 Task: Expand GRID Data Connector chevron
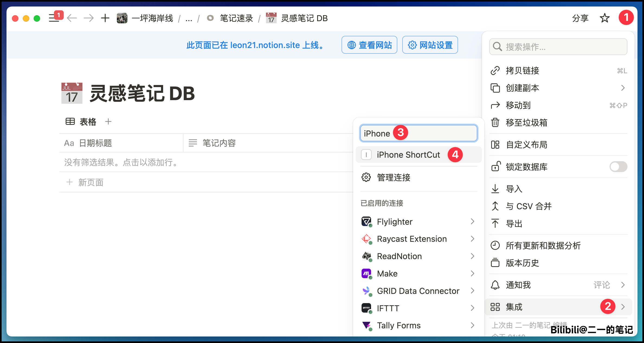click(x=472, y=291)
